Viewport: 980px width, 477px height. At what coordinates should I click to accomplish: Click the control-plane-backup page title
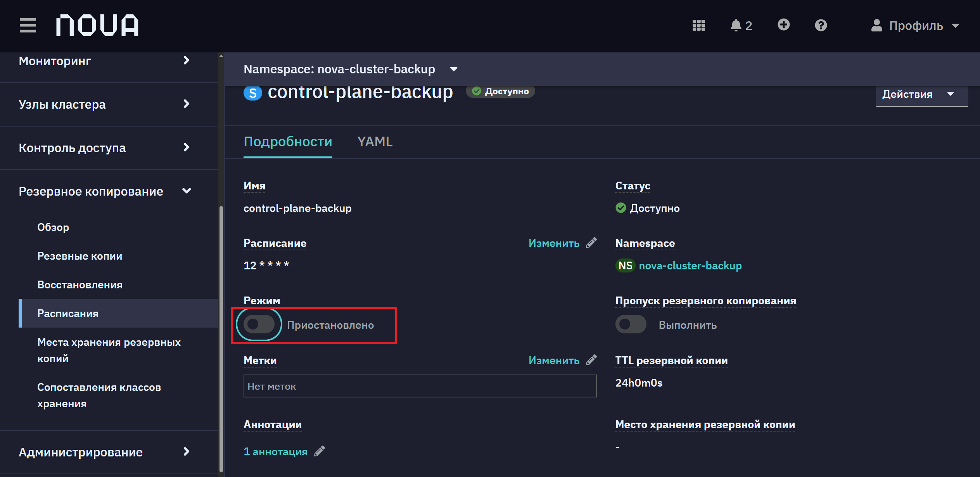(360, 92)
